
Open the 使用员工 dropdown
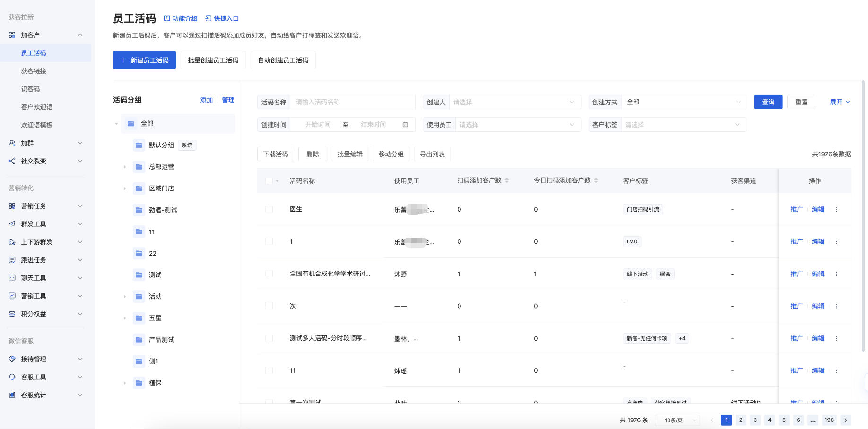[x=518, y=125]
